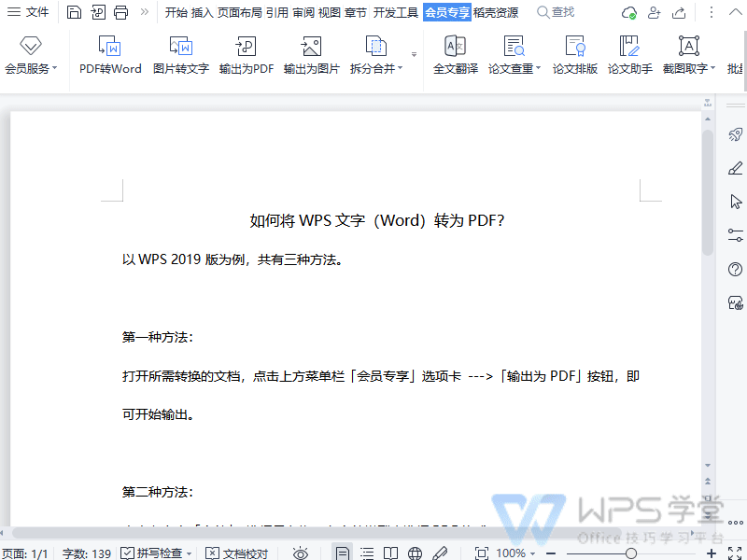This screenshot has width=747, height=560.
Task: Click the fit page zoom icon
Action: coord(482,553)
